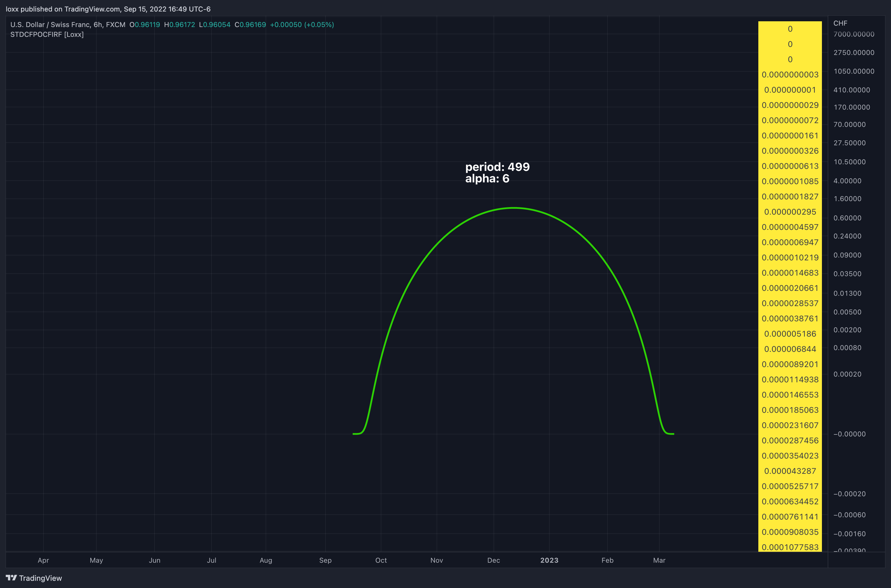This screenshot has width=891, height=588.
Task: Click the 0.00500 price scale label
Action: click(x=848, y=312)
